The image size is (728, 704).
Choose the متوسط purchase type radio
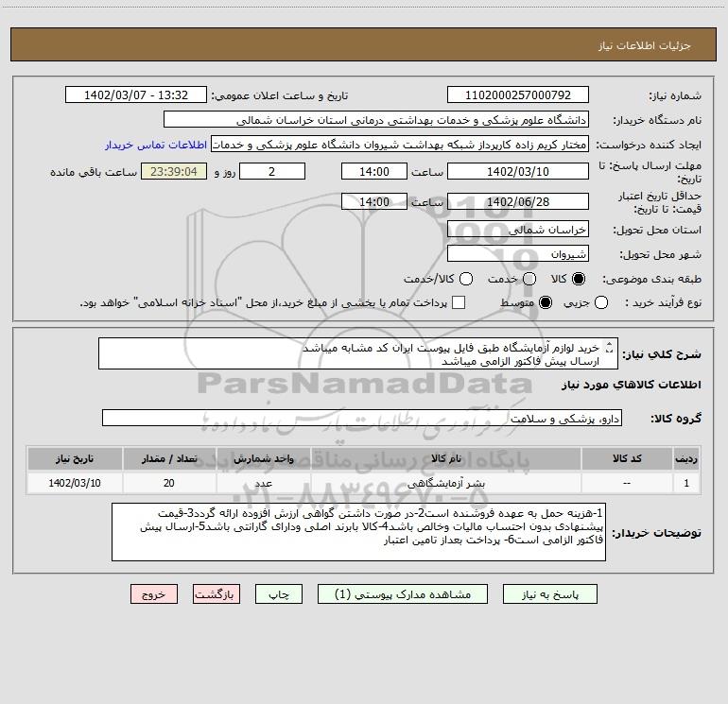546,303
